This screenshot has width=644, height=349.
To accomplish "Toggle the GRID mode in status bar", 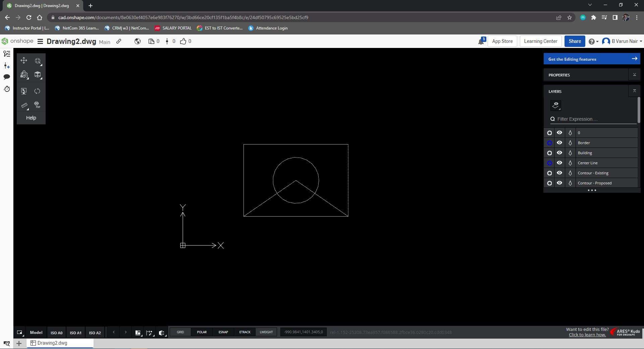I will click(180, 332).
